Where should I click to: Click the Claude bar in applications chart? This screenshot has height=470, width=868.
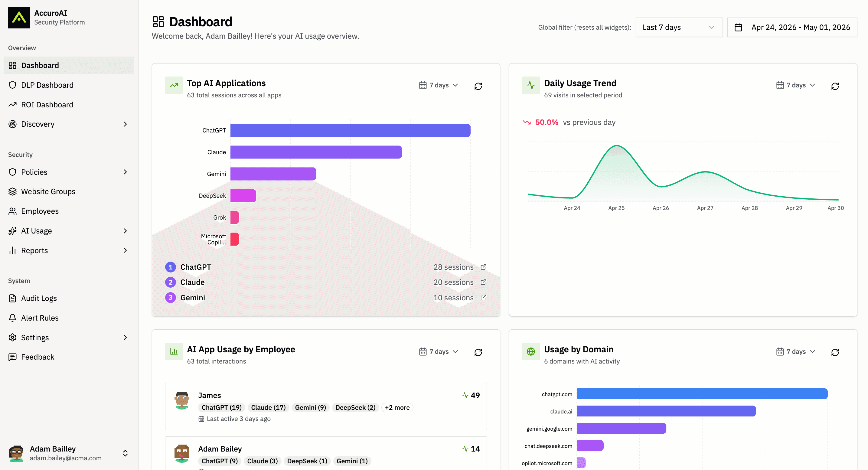click(x=316, y=152)
